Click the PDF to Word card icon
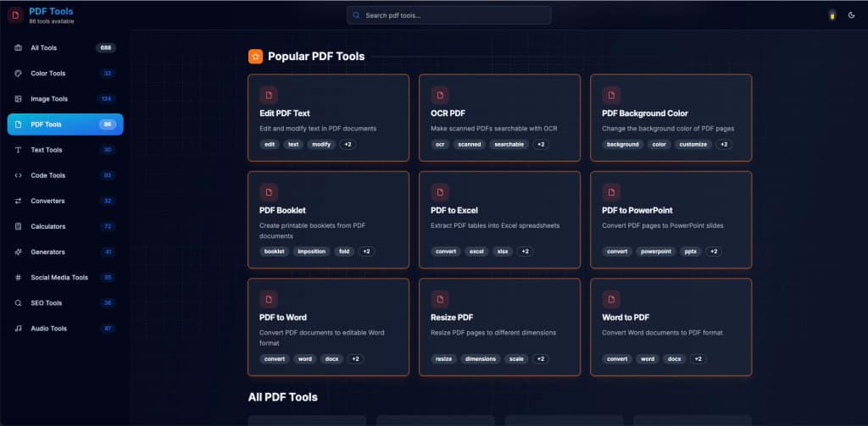The width and height of the screenshot is (868, 426). [269, 299]
